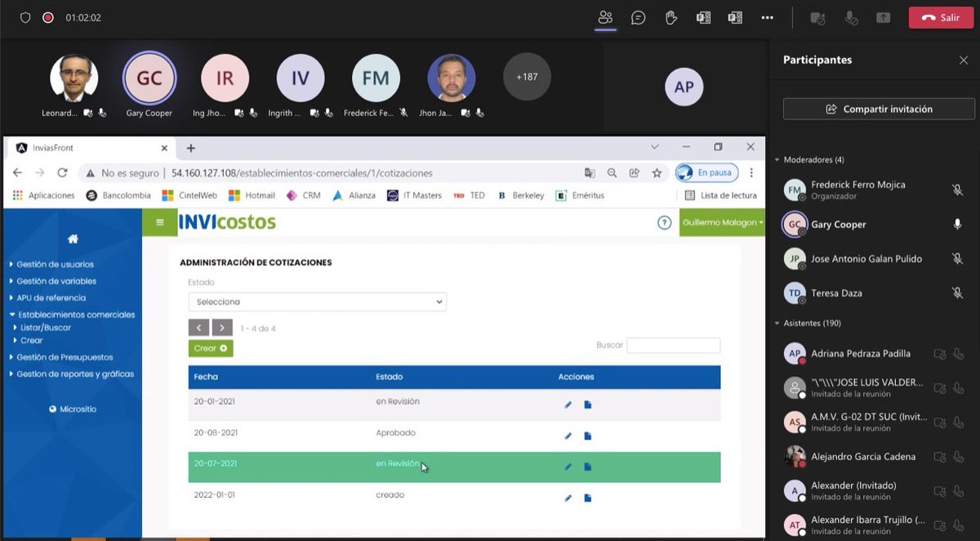Open the Teams participants panel icon
The image size is (980, 541).
[605, 17]
